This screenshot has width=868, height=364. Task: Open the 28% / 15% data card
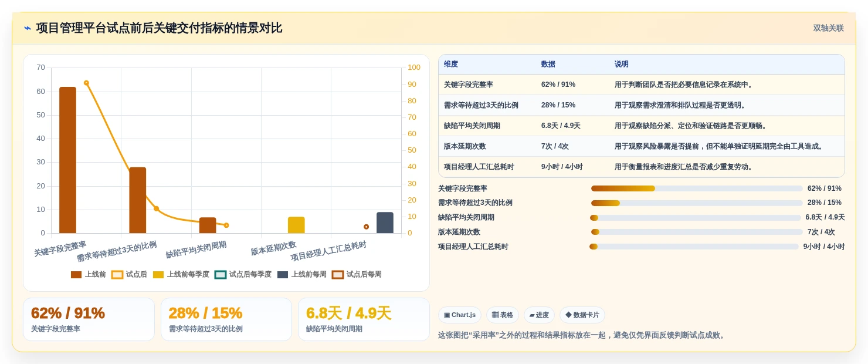(226, 319)
